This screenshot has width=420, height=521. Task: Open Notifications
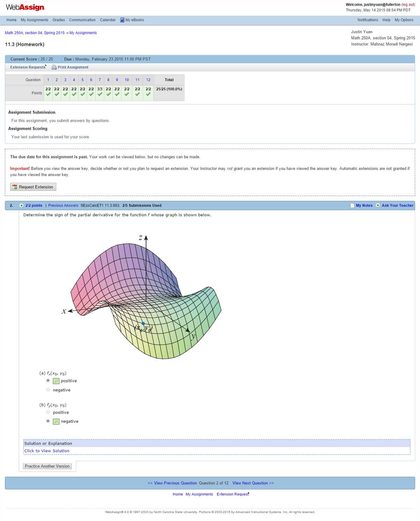(368, 20)
